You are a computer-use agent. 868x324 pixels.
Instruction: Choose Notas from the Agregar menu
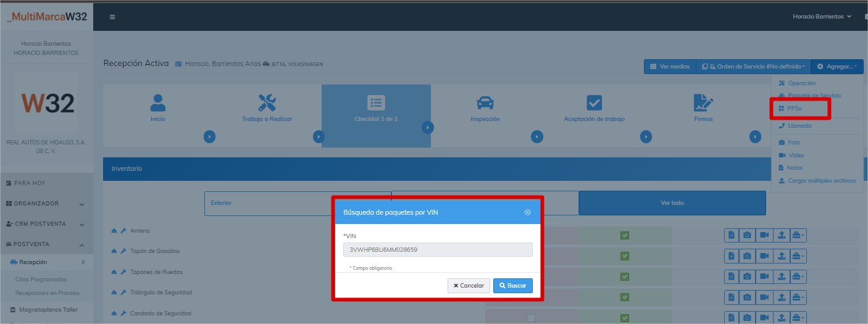pos(790,168)
